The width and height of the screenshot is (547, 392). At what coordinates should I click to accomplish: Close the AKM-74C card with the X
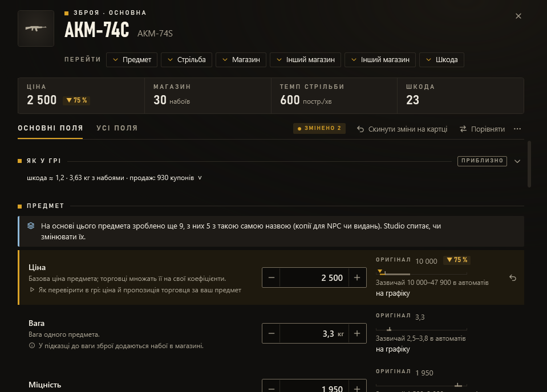coord(518,16)
